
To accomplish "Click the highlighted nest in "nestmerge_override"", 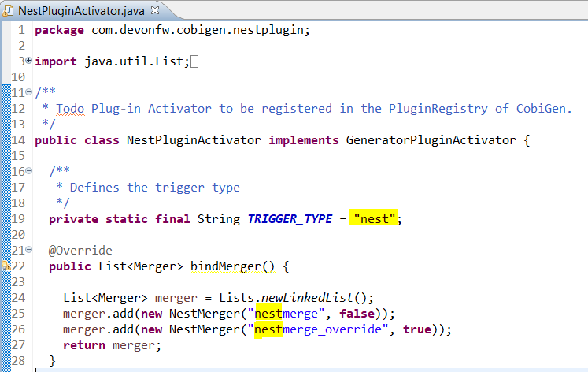I will (x=268, y=329).
